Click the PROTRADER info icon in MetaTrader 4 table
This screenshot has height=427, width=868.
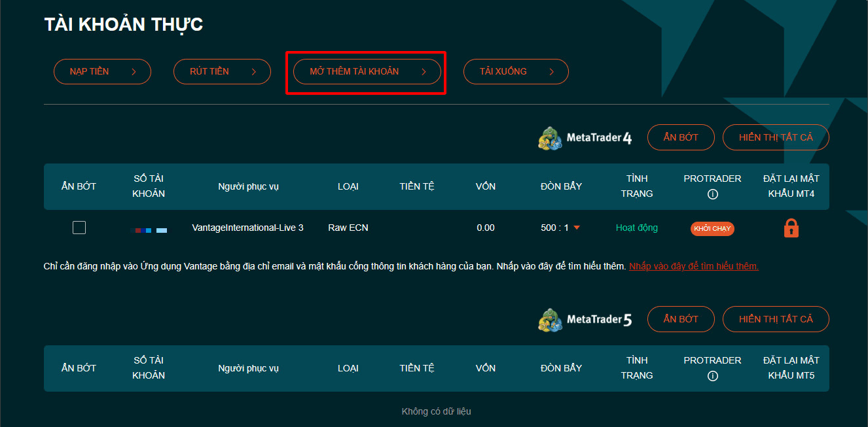713,194
